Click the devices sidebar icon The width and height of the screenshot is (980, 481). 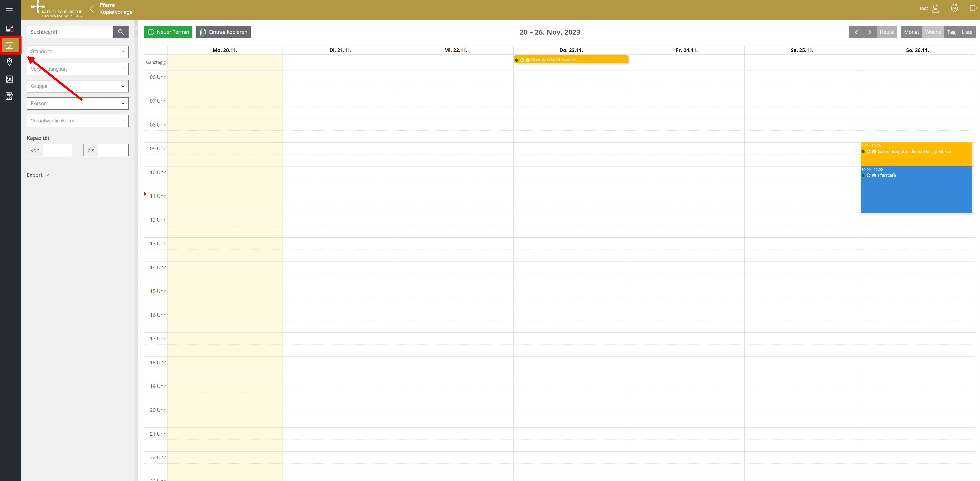(9, 28)
